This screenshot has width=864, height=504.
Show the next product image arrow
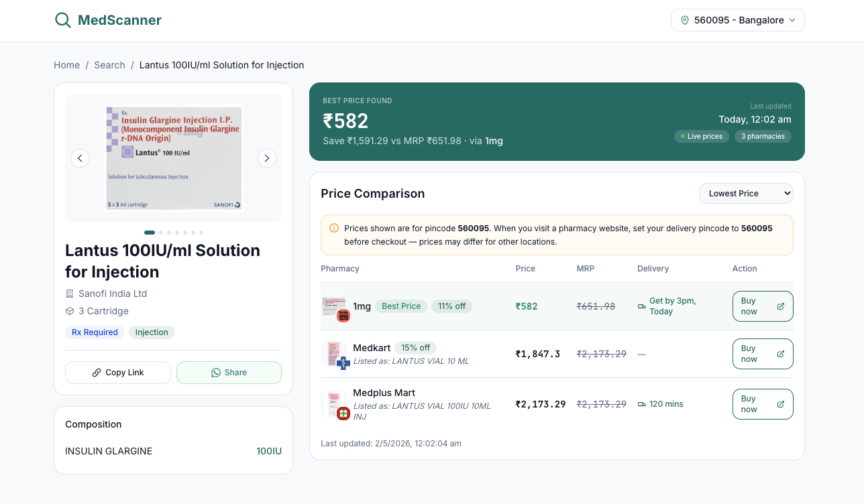click(267, 158)
